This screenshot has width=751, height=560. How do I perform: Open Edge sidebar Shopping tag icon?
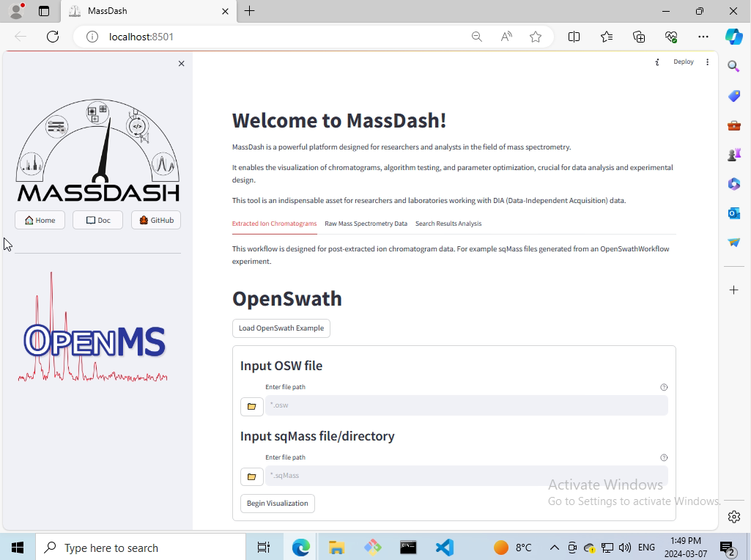pos(733,96)
